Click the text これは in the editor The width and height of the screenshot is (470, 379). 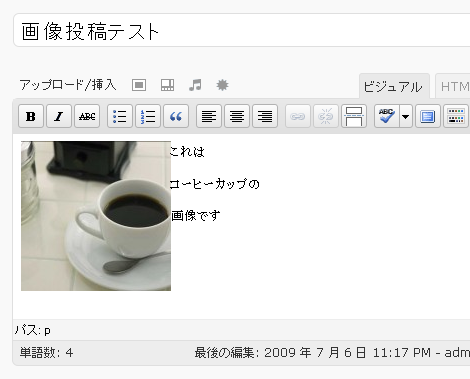pos(187,152)
